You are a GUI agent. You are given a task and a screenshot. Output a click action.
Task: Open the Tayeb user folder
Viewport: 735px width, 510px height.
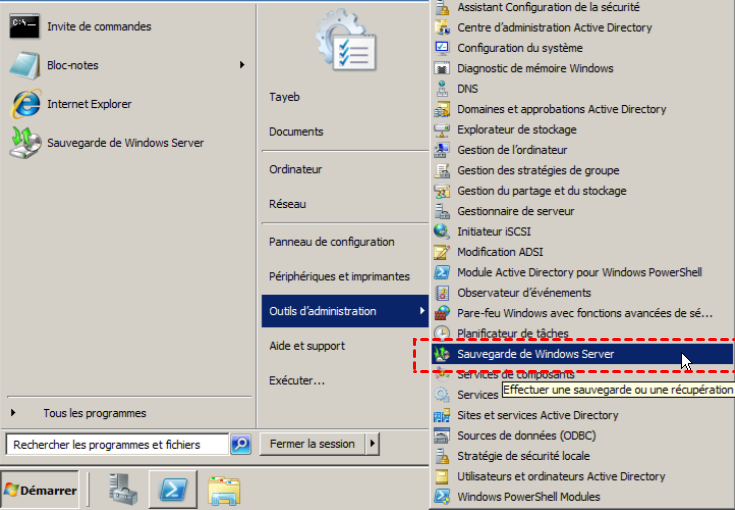tap(285, 97)
